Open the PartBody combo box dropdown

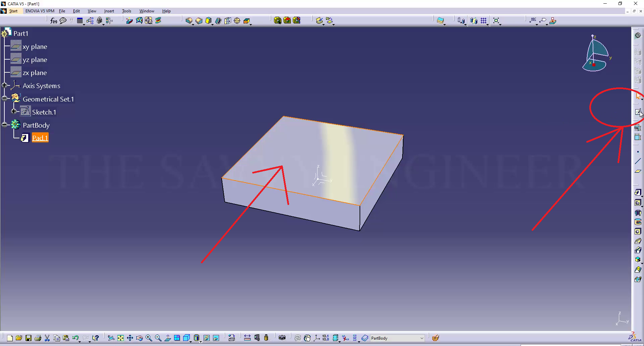(422, 338)
